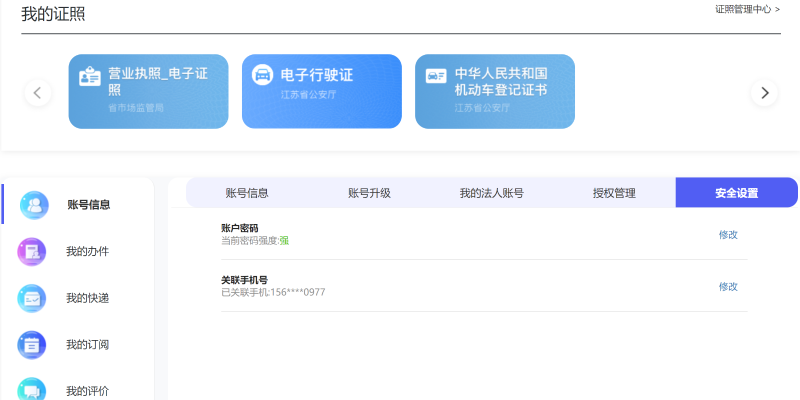Show next certificates with right arrow
Image resolution: width=800 pixels, height=400 pixels.
coord(764,93)
